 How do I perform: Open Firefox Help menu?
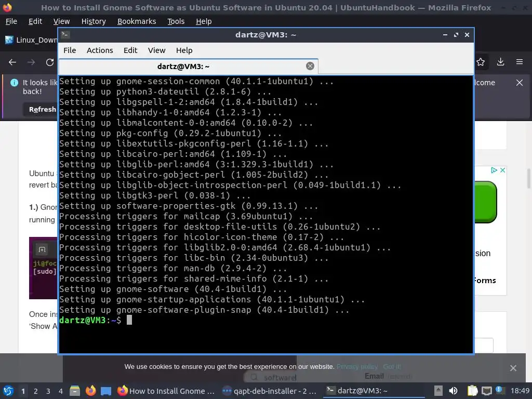[204, 21]
